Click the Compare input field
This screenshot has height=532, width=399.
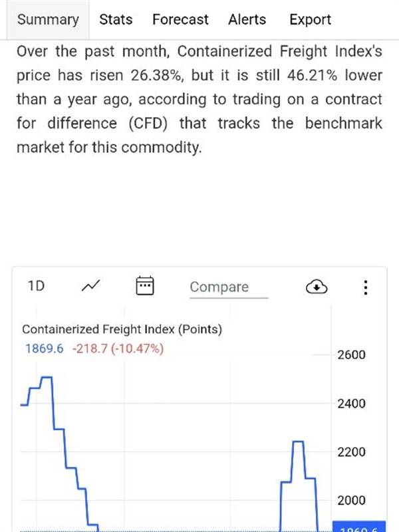(x=229, y=287)
